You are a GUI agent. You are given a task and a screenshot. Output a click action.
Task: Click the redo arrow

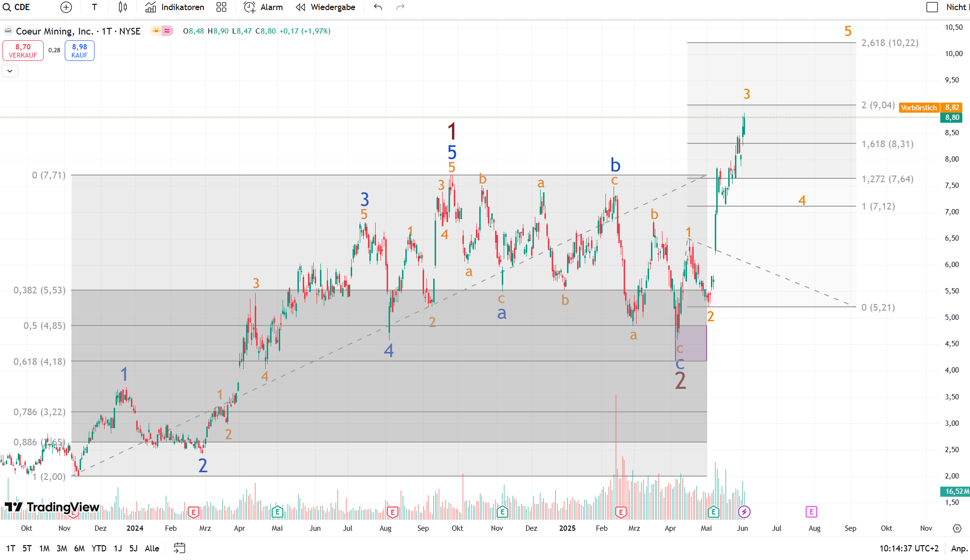(x=401, y=7)
